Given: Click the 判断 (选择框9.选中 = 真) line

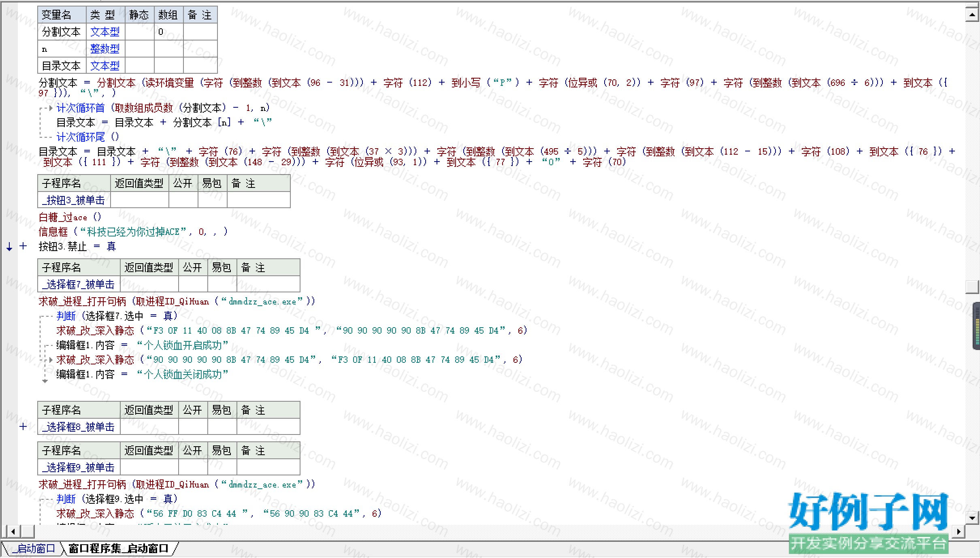Looking at the screenshot, I should click(x=117, y=499).
